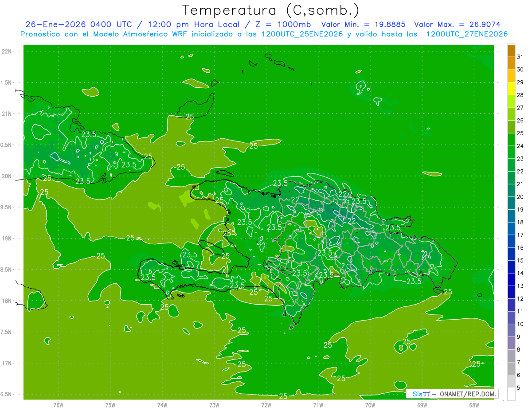Click the "21N" latitude axis label

(x=7, y=114)
